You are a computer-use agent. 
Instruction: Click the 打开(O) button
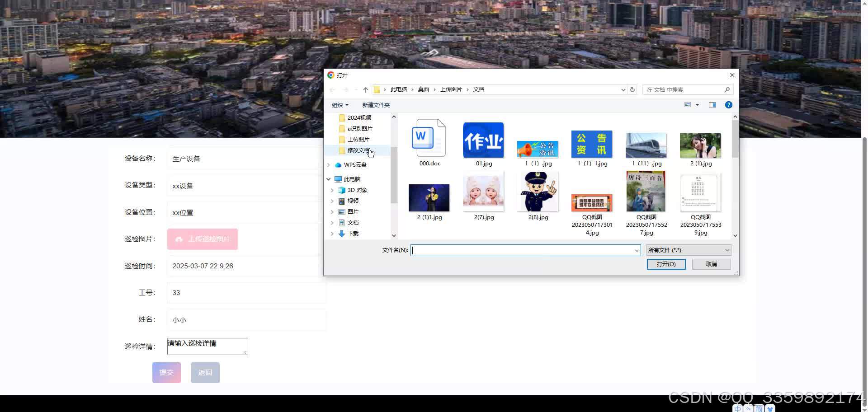point(666,264)
